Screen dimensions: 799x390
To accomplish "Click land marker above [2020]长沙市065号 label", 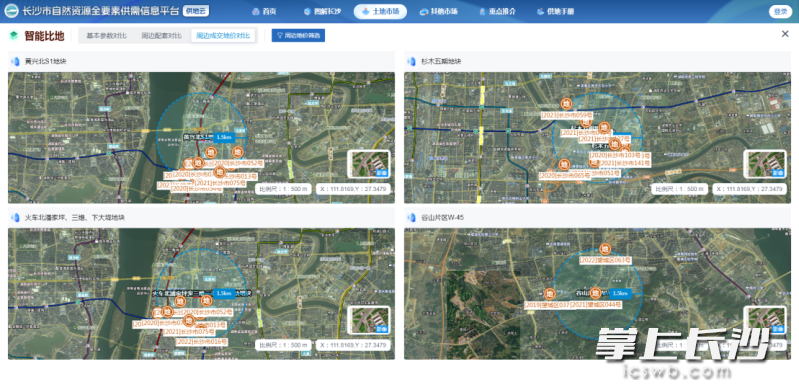I will 564,164.
